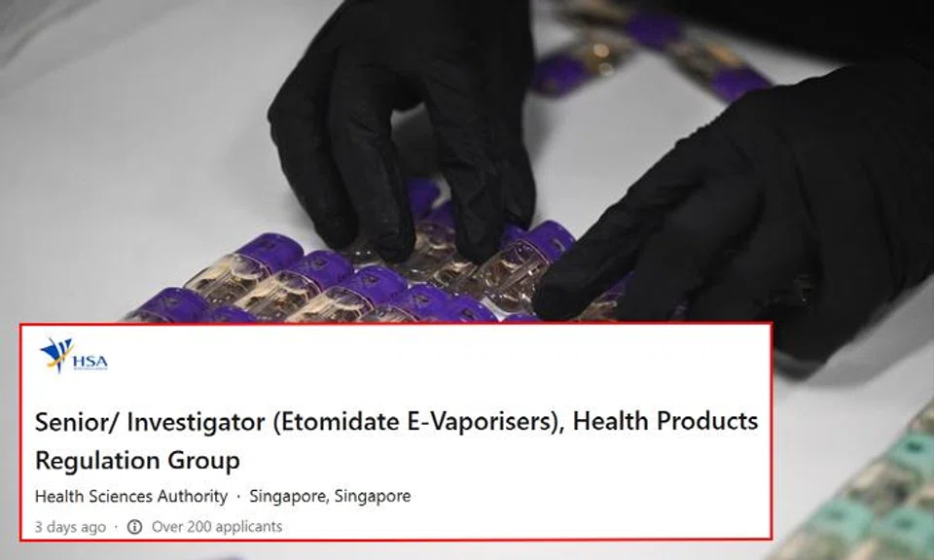Viewport: 934px width, 560px height.
Task: Open the Senior/ Investigator (Etomidate E-Vaporisers) job title
Action: click(x=397, y=440)
